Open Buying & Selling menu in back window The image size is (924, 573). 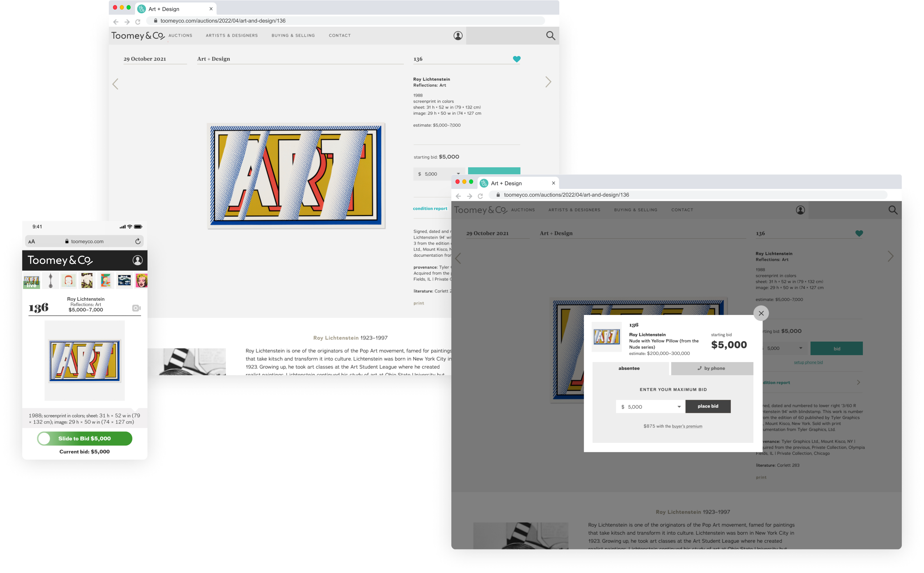click(x=293, y=36)
